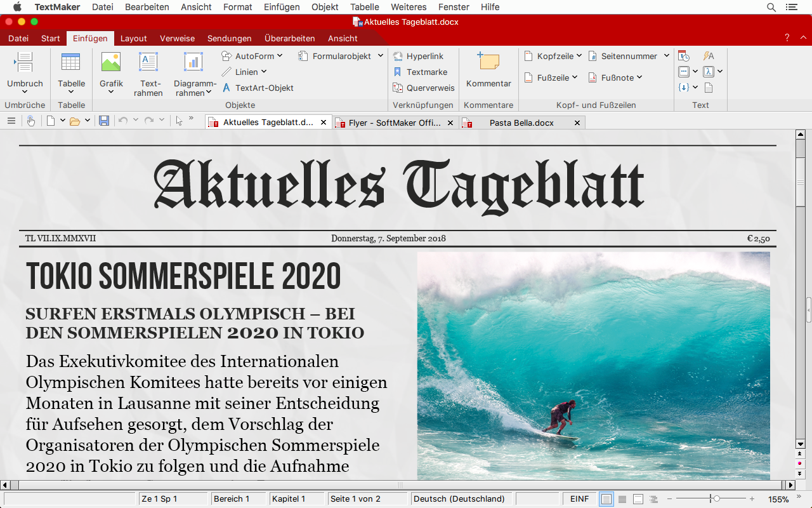Insert date and time calendar icon
Viewport: 812px width, 508px height.
684,56
